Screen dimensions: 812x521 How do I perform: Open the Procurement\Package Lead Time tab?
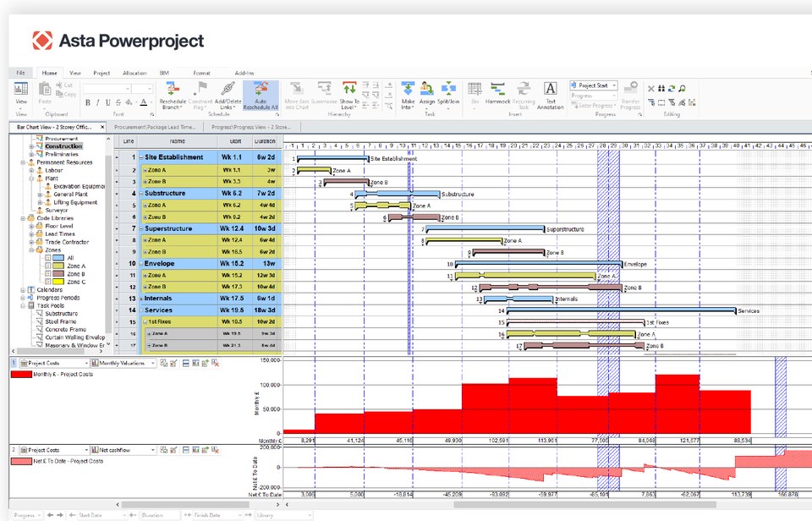(155, 127)
